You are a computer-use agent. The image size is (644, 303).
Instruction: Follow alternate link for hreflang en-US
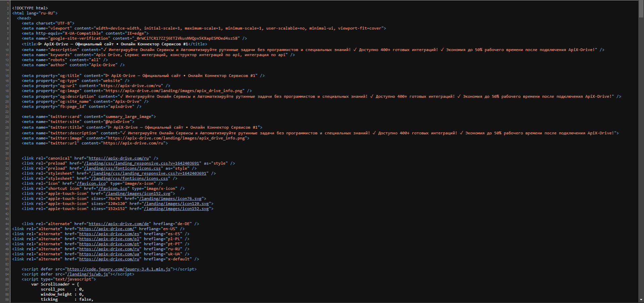pyautogui.click(x=107, y=229)
